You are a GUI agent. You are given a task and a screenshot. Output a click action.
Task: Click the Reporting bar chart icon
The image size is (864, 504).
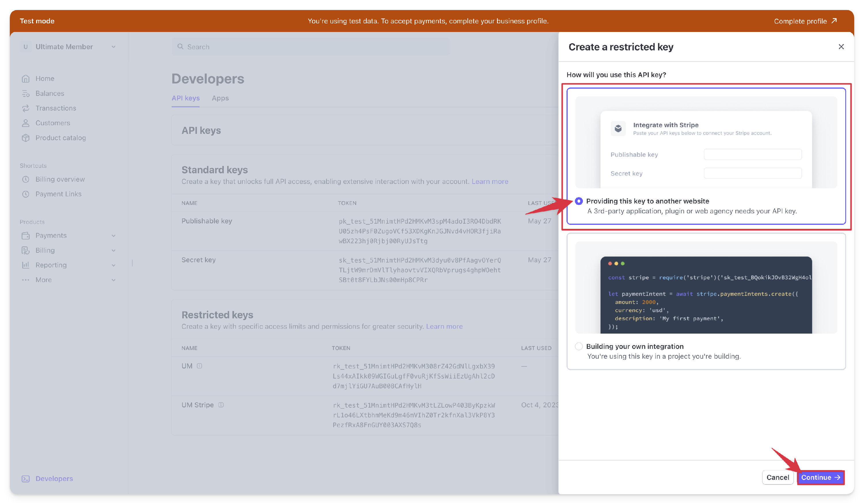(26, 265)
